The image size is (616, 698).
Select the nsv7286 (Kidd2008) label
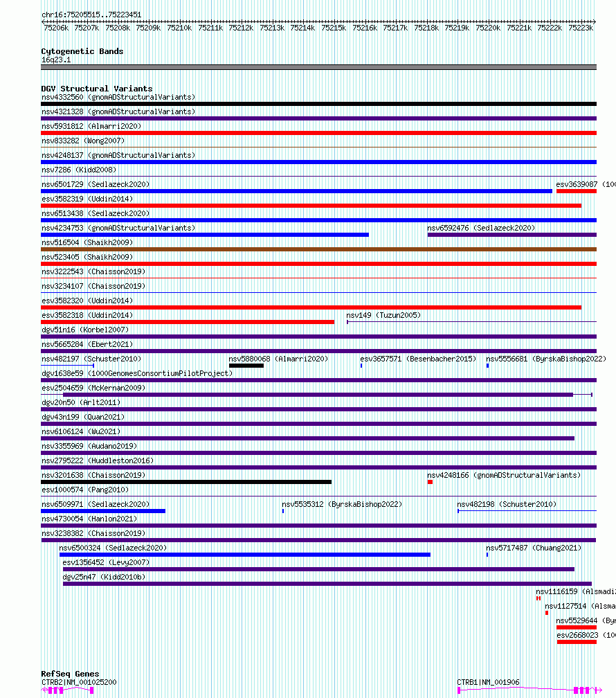click(79, 170)
